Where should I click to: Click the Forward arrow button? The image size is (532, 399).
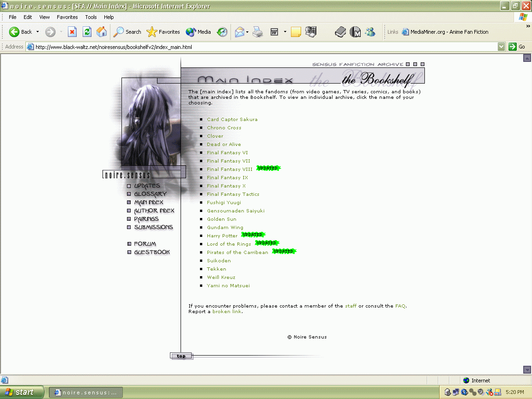tap(50, 32)
